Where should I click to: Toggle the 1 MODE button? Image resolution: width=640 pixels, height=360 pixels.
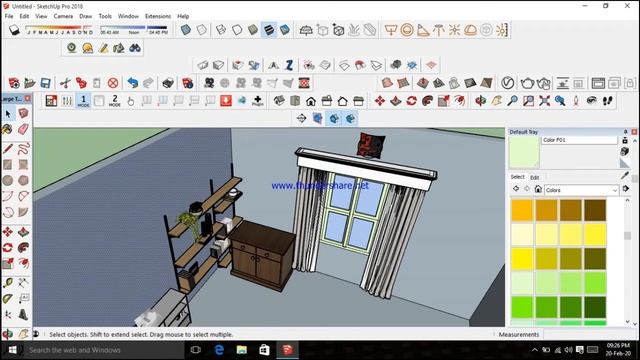(83, 100)
